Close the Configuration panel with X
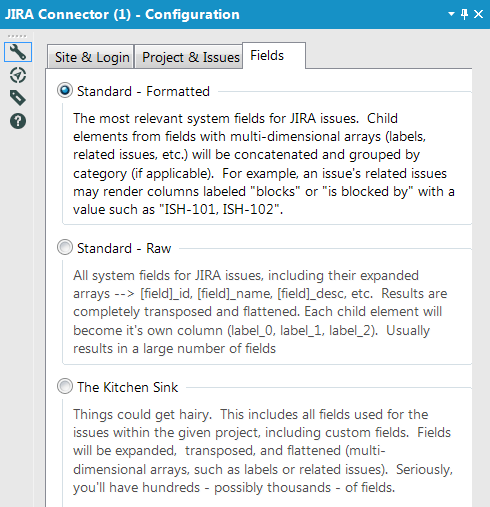 478,14
